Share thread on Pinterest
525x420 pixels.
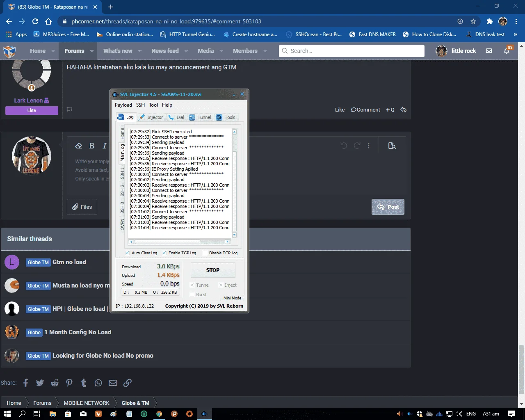coord(69,383)
